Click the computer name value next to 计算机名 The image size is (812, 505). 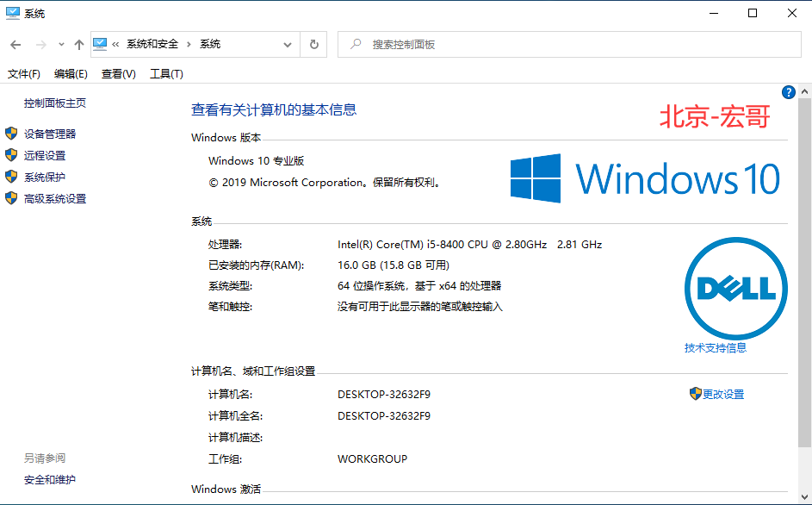click(x=384, y=395)
